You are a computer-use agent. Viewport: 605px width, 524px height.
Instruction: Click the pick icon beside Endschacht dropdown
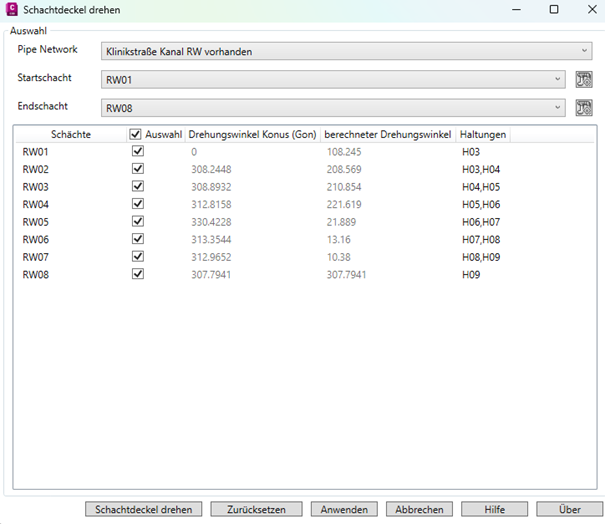point(585,108)
